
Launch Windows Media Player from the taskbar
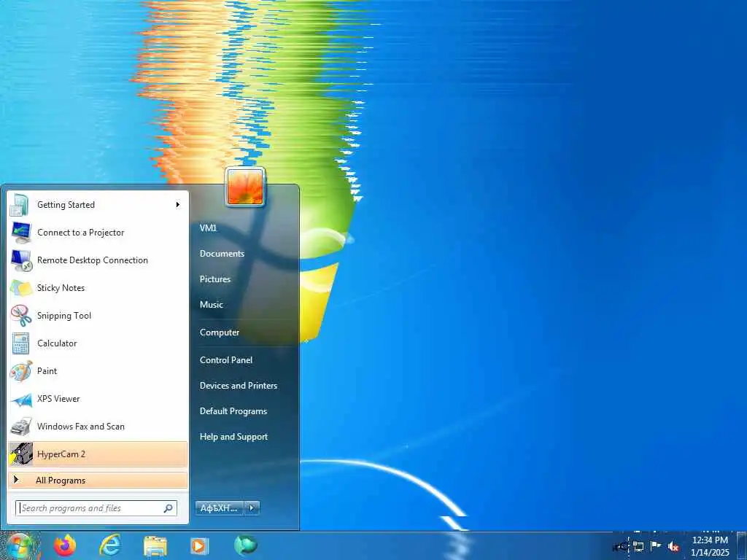(x=199, y=546)
